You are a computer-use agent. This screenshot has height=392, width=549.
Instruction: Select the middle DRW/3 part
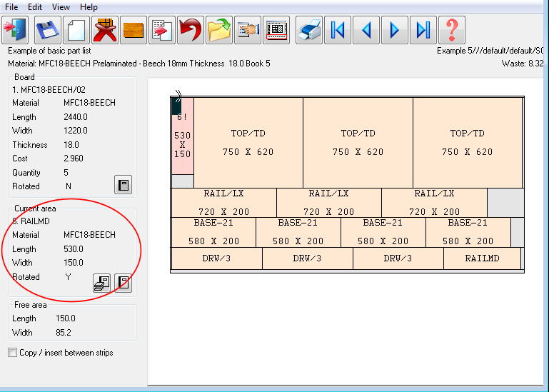coord(307,258)
